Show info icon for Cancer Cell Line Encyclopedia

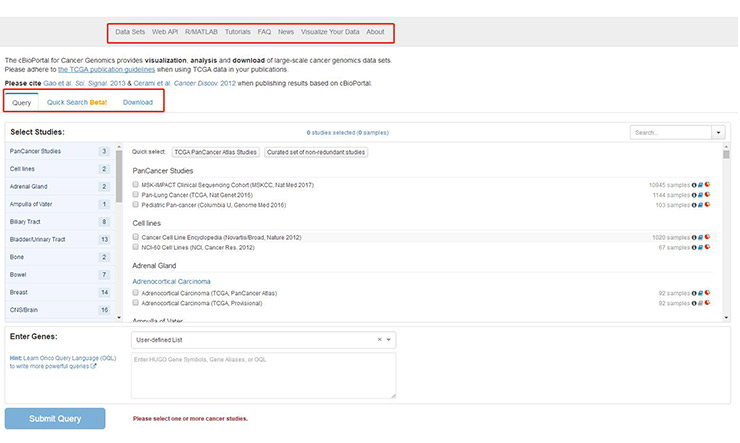point(694,237)
